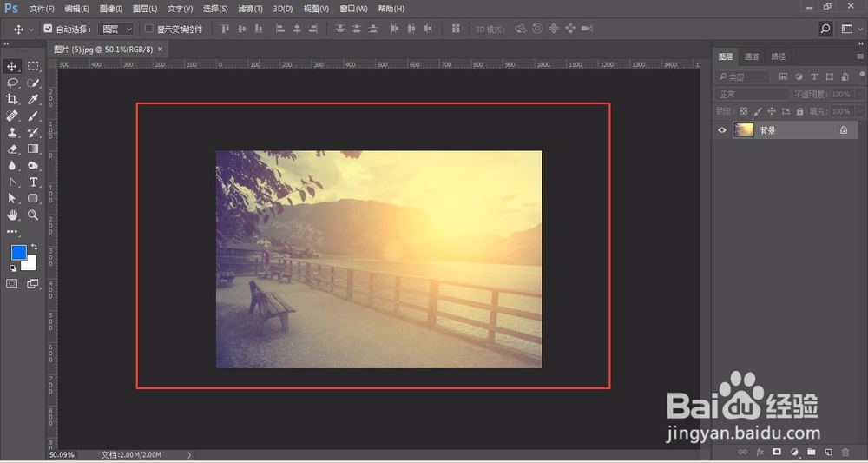Screen dimensions: 868x463
Task: Open the 正常 blend mode dropdown
Action: (x=752, y=94)
